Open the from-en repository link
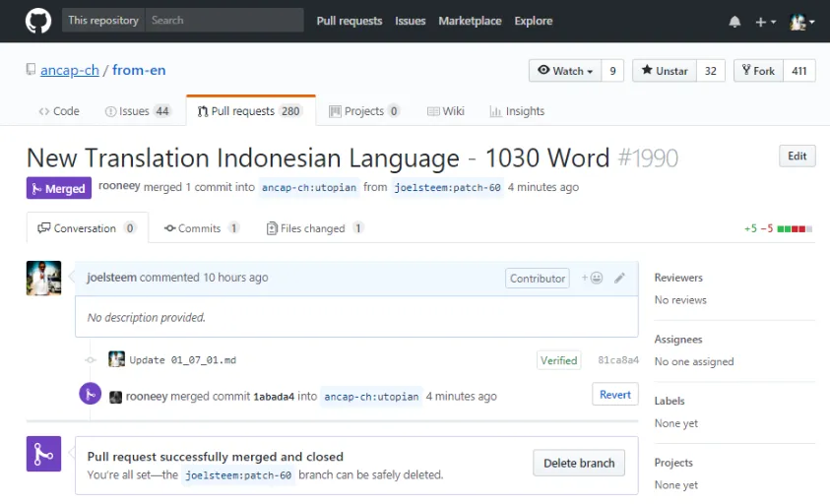Viewport: 830px width, 504px height. [x=139, y=70]
